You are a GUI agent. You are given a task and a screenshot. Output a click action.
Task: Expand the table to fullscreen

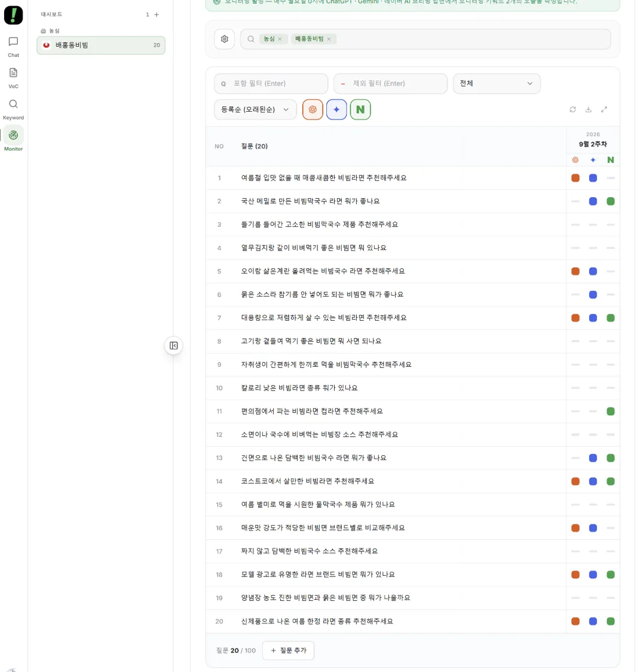click(604, 109)
